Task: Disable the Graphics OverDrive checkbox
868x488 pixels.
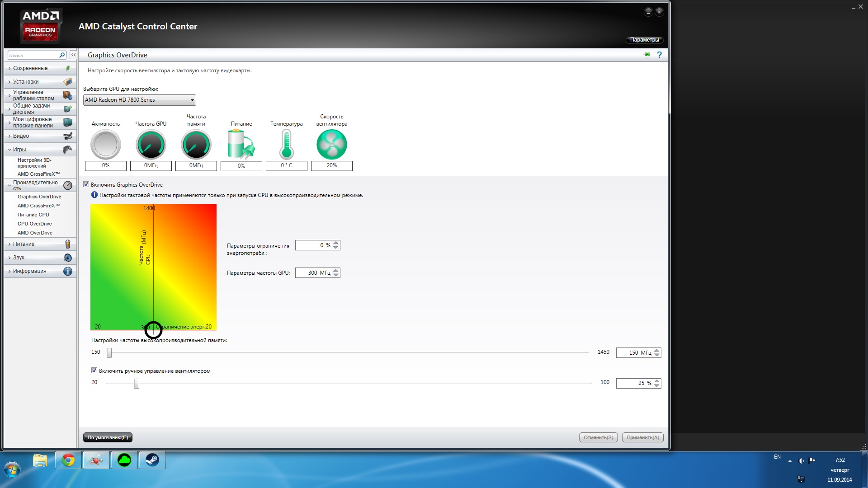Action: point(86,184)
